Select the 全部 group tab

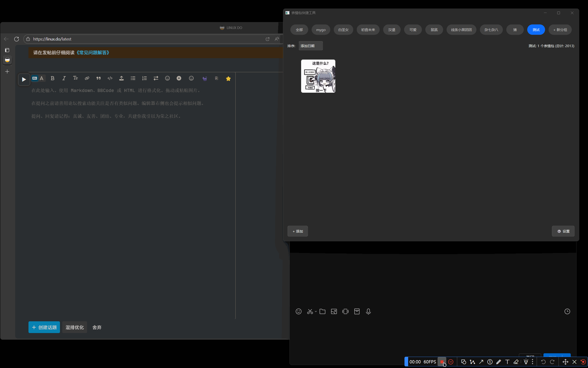click(x=299, y=30)
